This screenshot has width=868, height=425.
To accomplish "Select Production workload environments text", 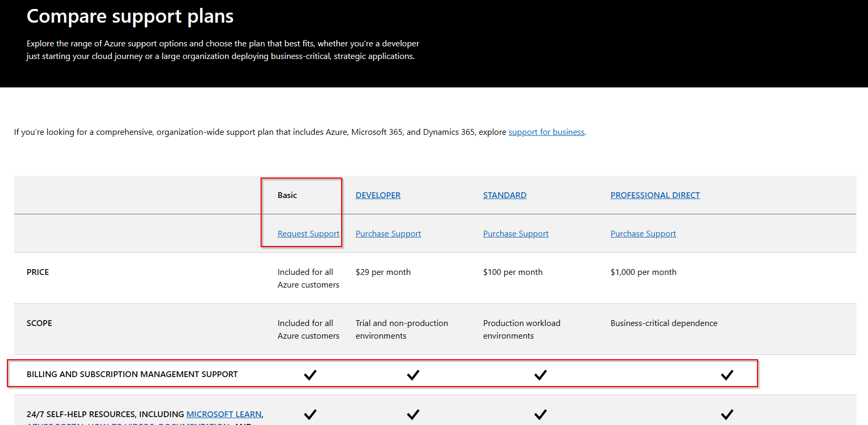I will pyautogui.click(x=522, y=330).
